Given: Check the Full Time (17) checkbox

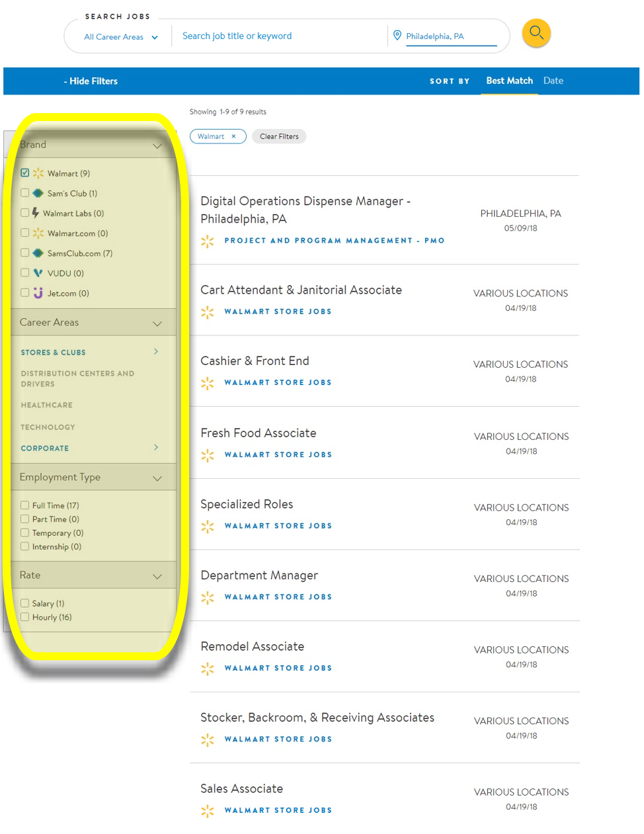Looking at the screenshot, I should 24,505.
